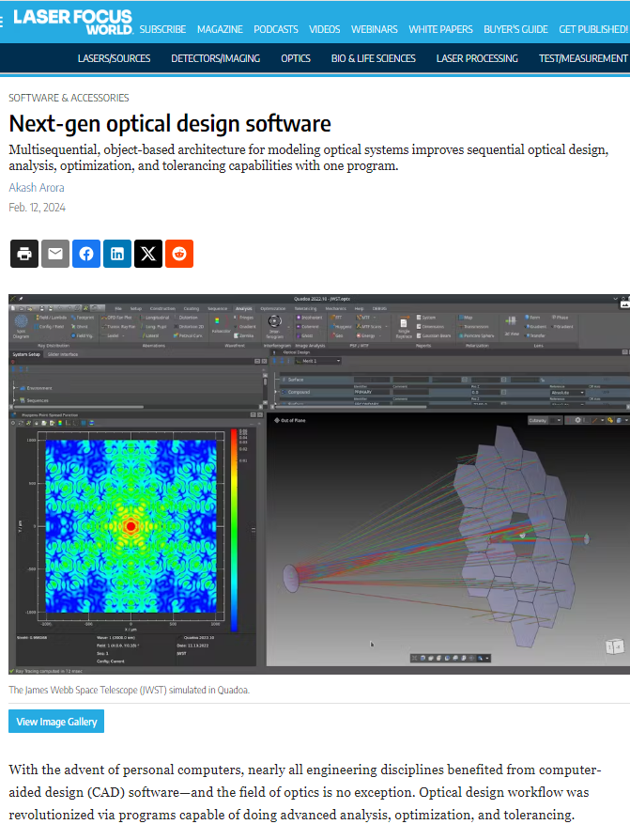
Task: Click the gallery icon on image corner
Action: point(624,303)
